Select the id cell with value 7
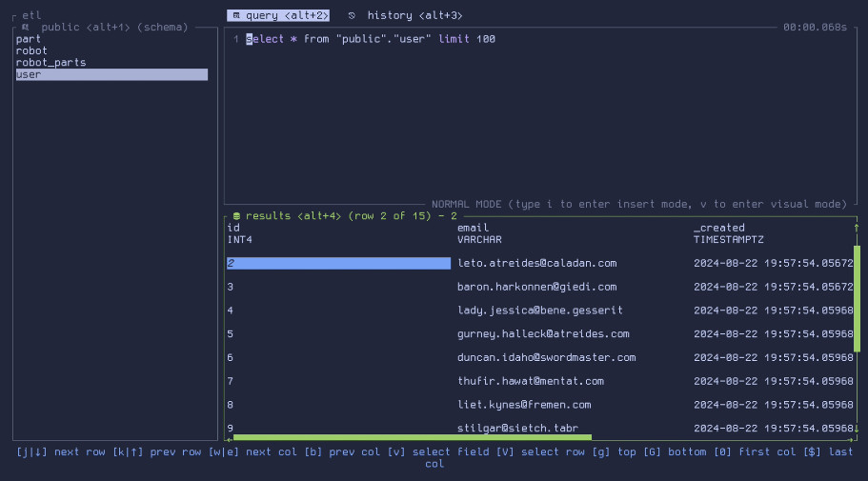868x481 pixels. [x=338, y=381]
